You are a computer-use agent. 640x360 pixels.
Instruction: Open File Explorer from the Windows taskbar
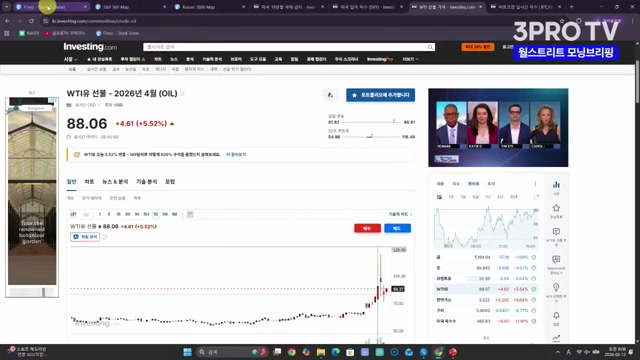click(321, 352)
